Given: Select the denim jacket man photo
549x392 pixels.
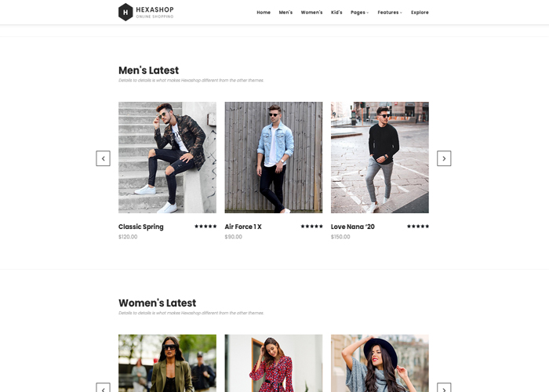Looking at the screenshot, I should click(274, 158).
